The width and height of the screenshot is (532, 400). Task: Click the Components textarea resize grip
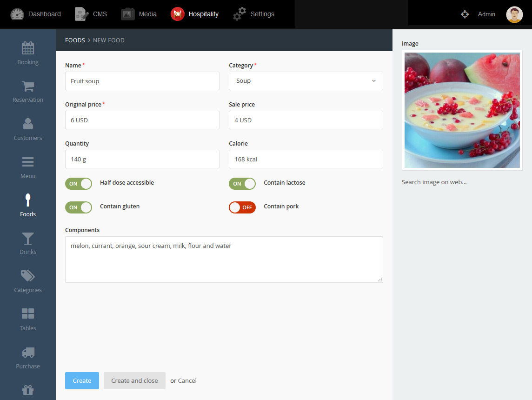(380, 280)
